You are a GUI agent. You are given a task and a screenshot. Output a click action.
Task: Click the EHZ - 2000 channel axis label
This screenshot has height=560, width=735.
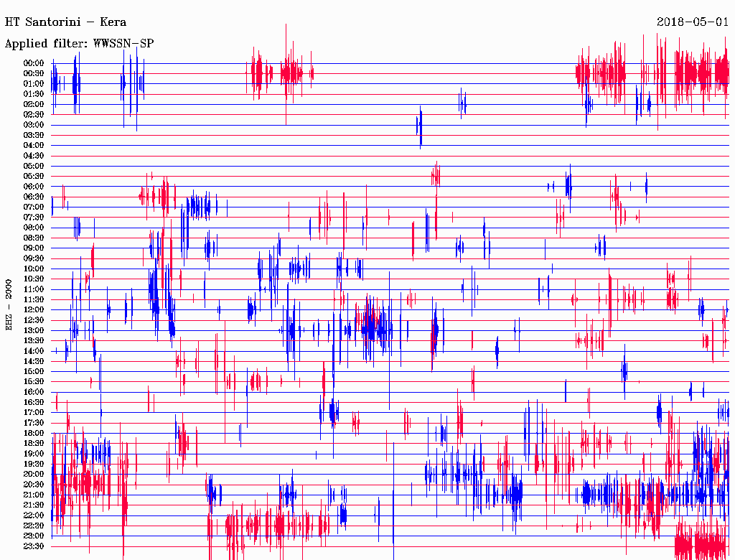pos(9,304)
